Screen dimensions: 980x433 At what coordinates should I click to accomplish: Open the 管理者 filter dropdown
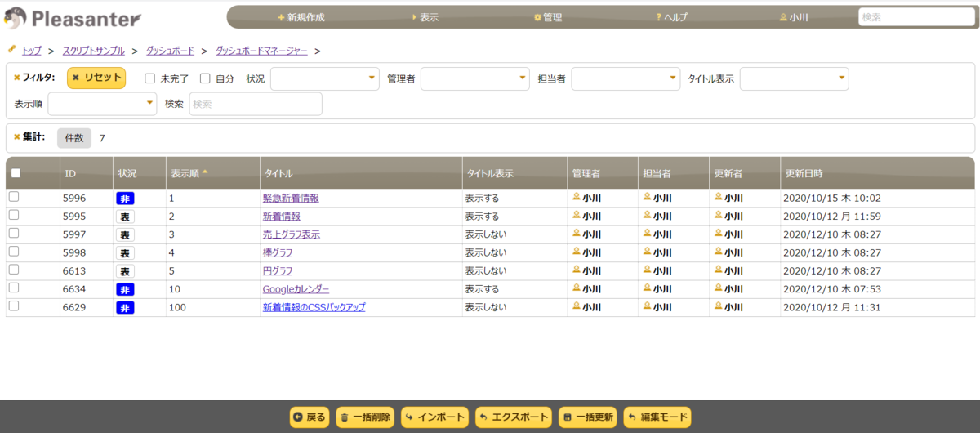[x=475, y=78]
